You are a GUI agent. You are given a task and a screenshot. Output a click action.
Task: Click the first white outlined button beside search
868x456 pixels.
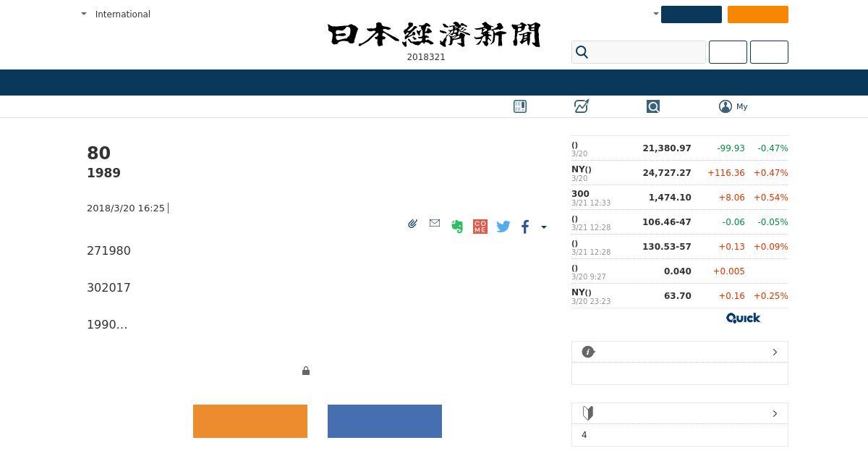728,52
